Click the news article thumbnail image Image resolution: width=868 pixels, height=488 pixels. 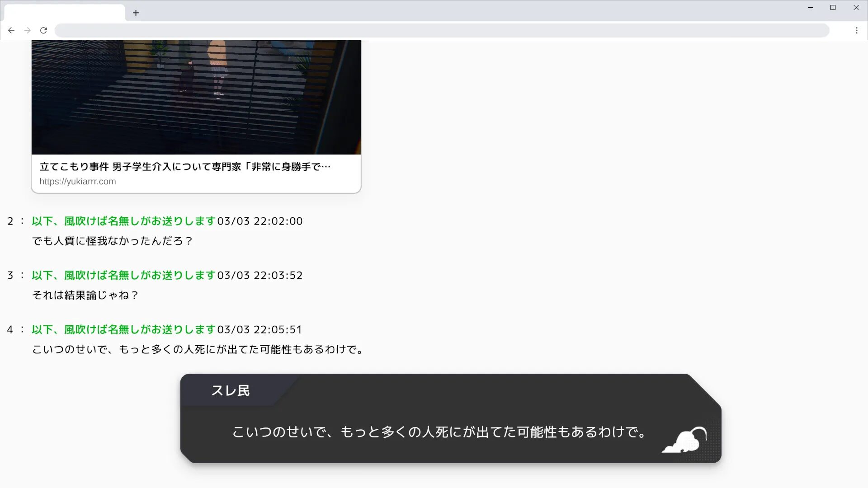pyautogui.click(x=196, y=97)
